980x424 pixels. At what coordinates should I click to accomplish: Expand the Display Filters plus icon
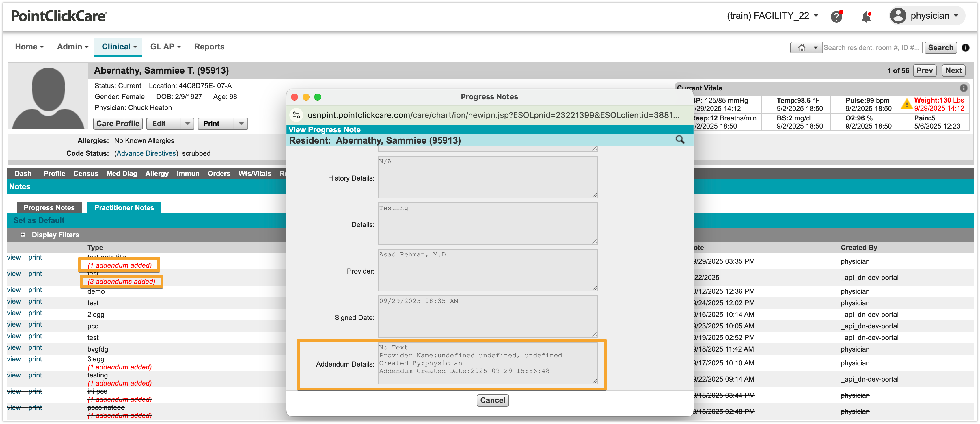pos(23,235)
